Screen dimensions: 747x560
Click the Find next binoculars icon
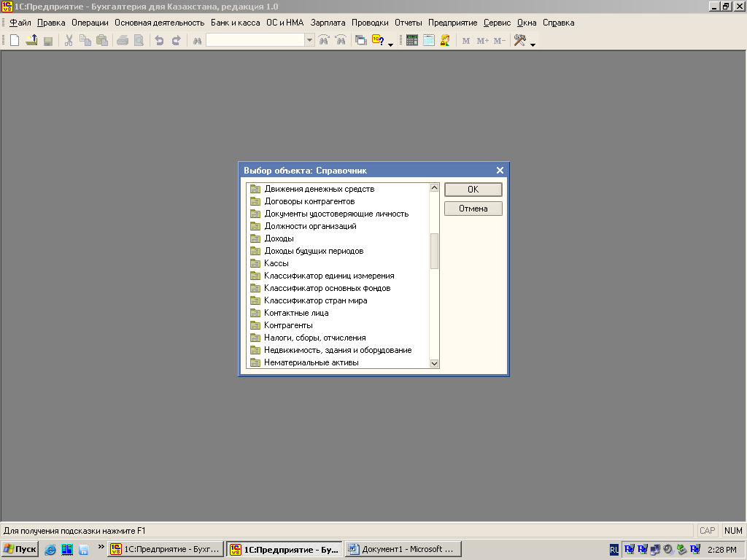(x=324, y=41)
